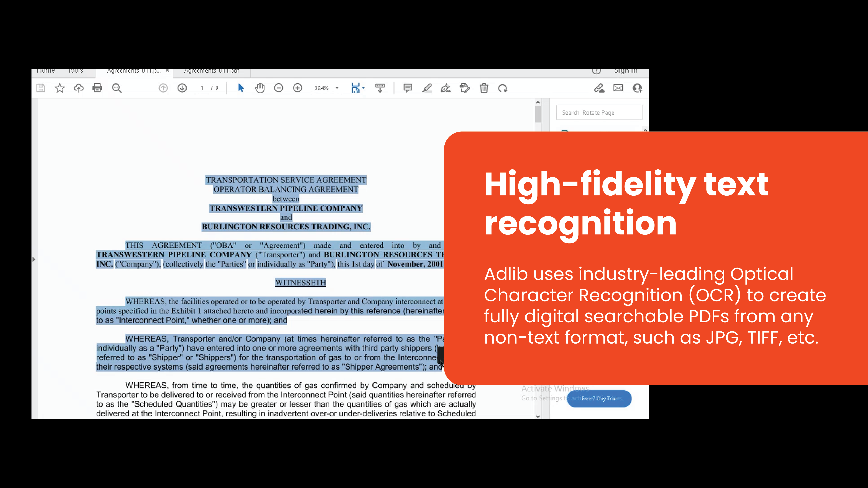Viewport: 868px width, 488px height.
Task: Send file by email envelope icon
Action: coord(618,88)
